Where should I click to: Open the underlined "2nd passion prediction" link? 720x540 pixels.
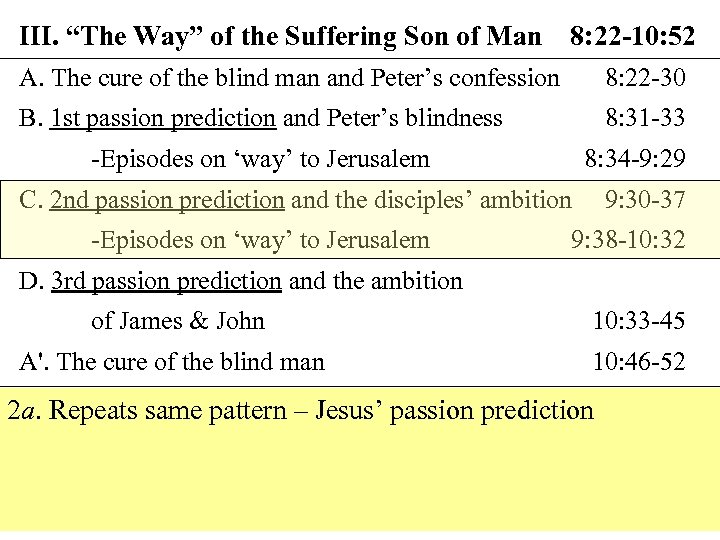[x=167, y=200]
